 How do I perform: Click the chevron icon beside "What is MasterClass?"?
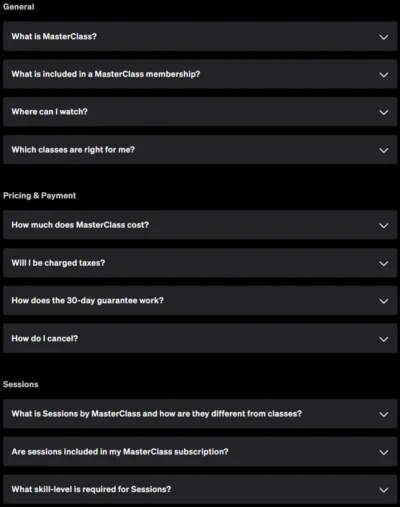click(x=384, y=37)
